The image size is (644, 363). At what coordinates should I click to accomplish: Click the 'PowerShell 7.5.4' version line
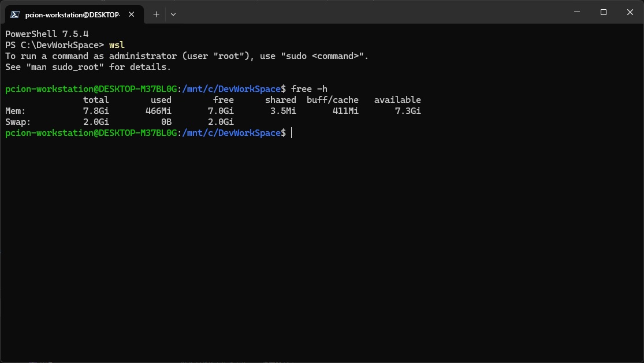[x=47, y=34]
